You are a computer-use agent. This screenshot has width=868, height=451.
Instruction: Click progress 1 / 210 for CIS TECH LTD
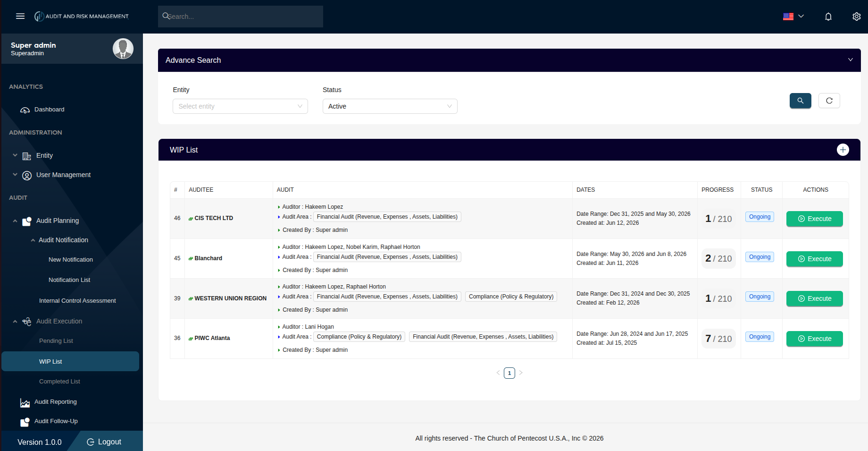click(x=718, y=219)
